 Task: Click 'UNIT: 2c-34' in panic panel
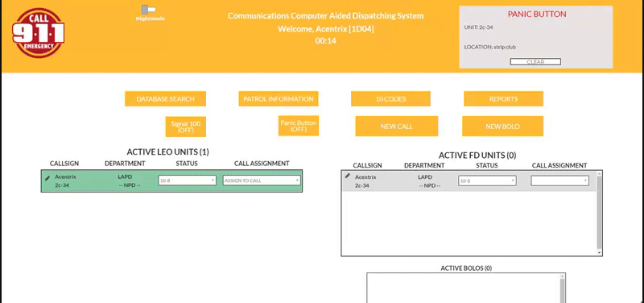[478, 27]
